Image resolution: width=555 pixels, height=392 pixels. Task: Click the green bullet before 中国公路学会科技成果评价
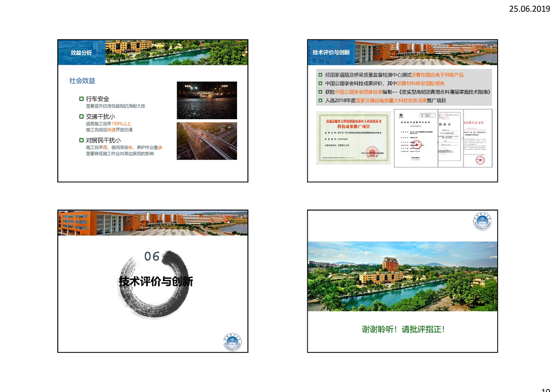(x=320, y=84)
